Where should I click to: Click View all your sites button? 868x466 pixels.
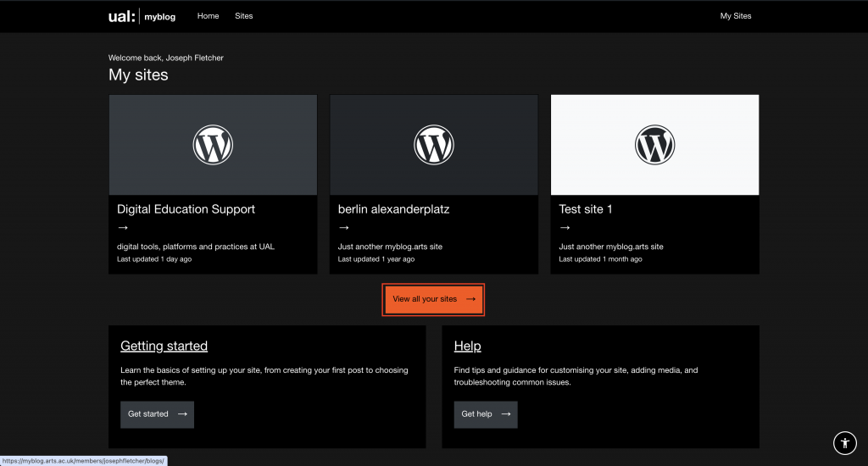(433, 299)
